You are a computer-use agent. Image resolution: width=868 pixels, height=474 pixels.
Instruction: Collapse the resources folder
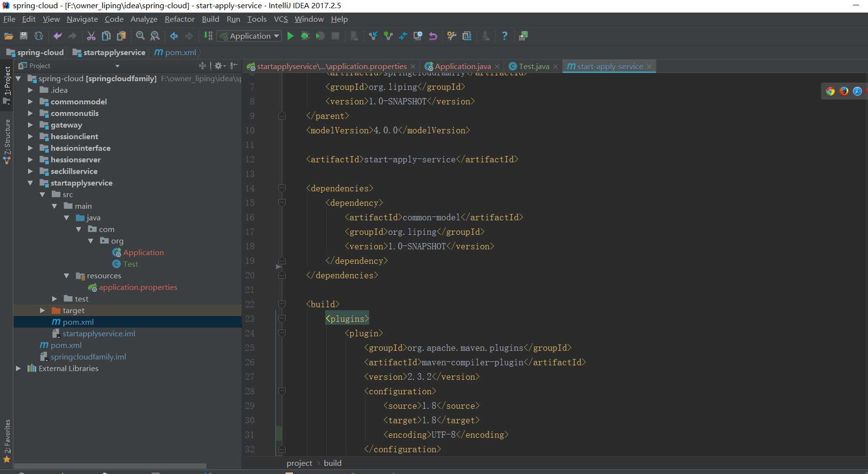point(66,275)
